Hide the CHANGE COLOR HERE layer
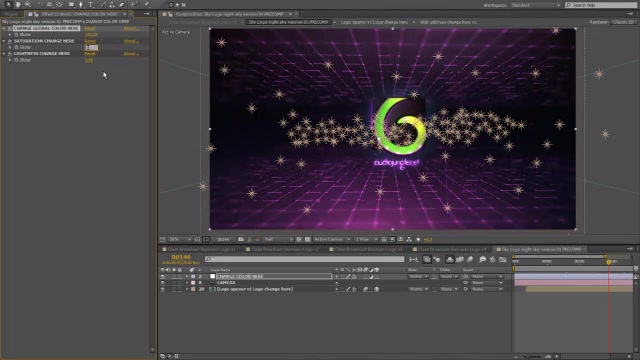640x360 pixels. (x=163, y=276)
